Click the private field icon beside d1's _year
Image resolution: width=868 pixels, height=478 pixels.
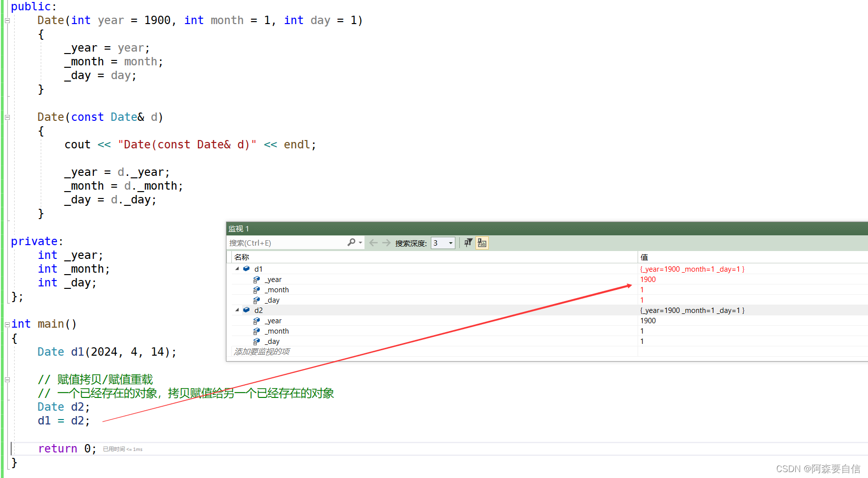[256, 280]
